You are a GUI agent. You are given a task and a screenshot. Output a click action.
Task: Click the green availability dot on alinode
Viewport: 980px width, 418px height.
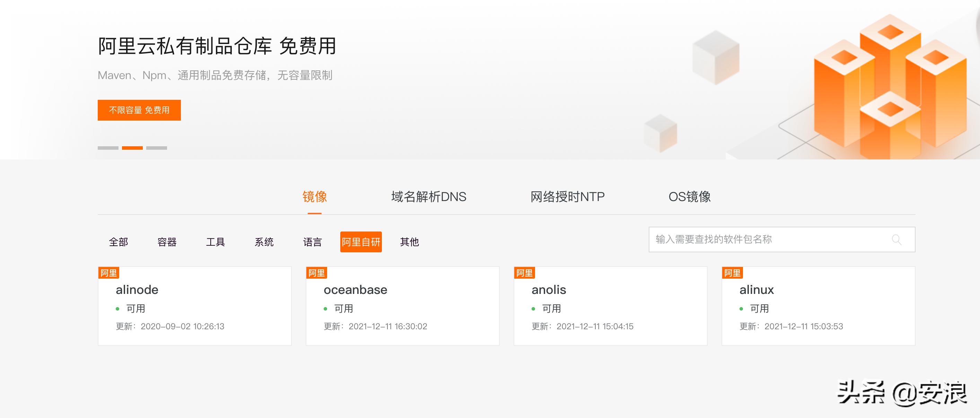coord(118,308)
